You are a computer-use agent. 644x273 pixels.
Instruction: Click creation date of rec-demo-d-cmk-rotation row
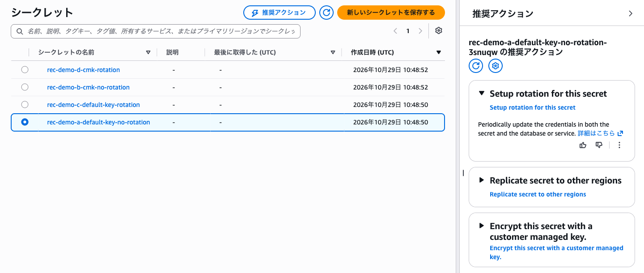[x=390, y=70]
